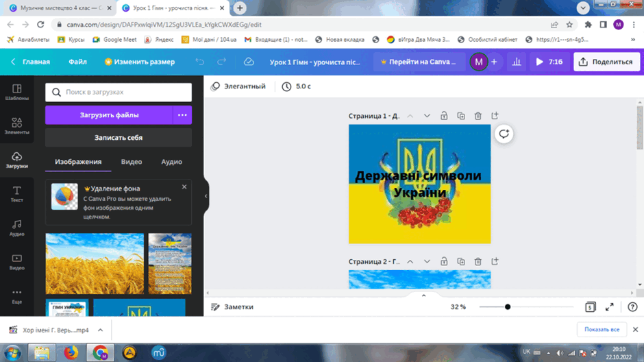Duplicate Страница 1 using copy icon
The width and height of the screenshot is (644, 362).
(461, 116)
